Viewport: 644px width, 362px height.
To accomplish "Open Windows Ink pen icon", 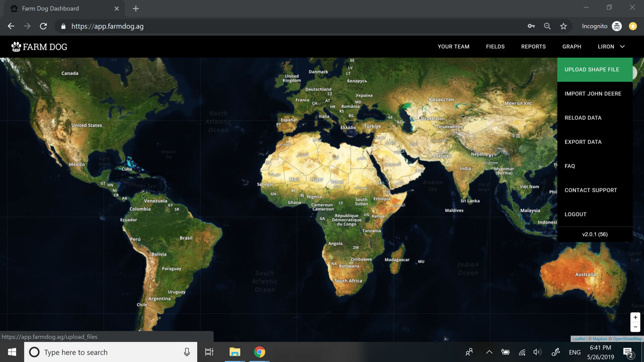I will tap(556, 352).
